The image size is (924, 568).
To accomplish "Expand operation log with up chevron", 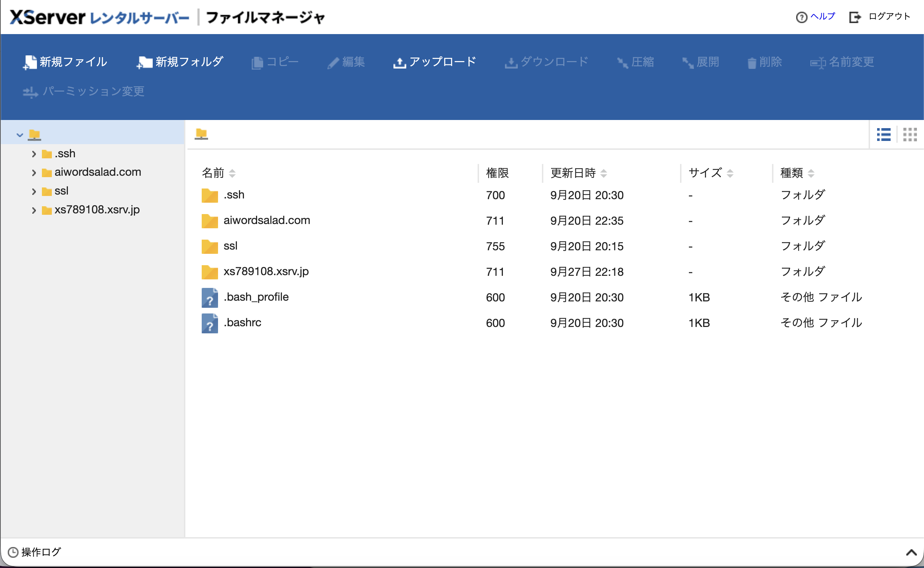I will tap(911, 552).
